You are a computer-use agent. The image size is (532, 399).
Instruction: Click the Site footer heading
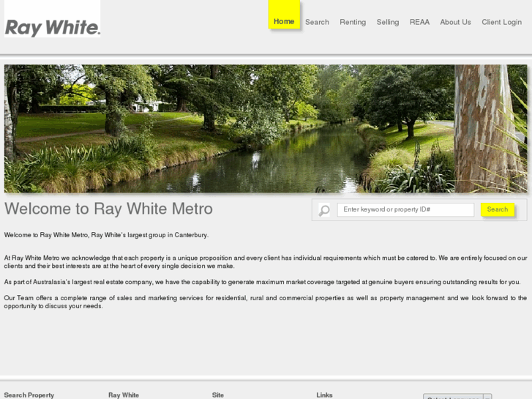tap(218, 395)
